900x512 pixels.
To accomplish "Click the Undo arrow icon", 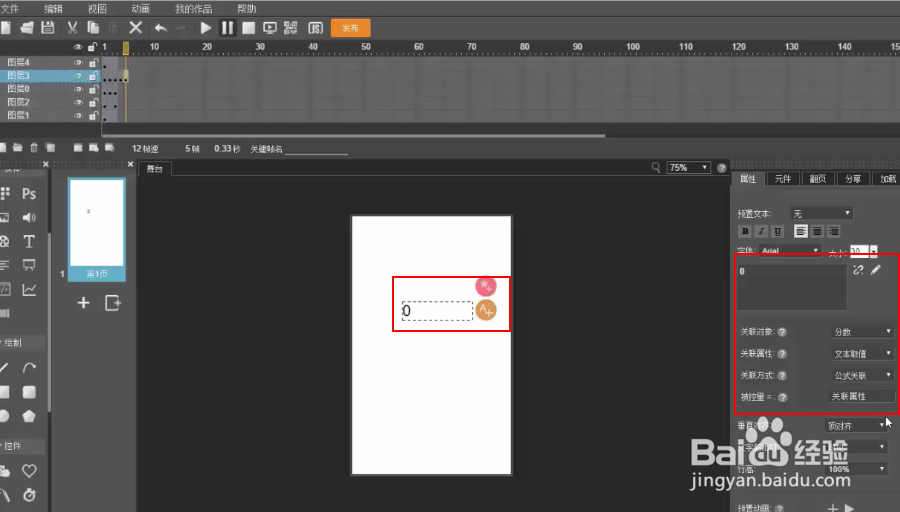I will pos(161,28).
